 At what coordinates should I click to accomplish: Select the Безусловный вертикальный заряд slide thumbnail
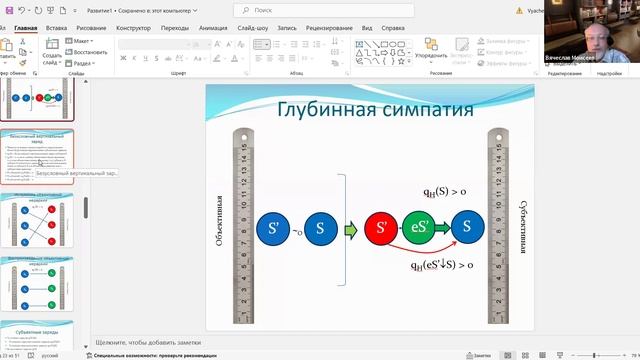(37, 157)
